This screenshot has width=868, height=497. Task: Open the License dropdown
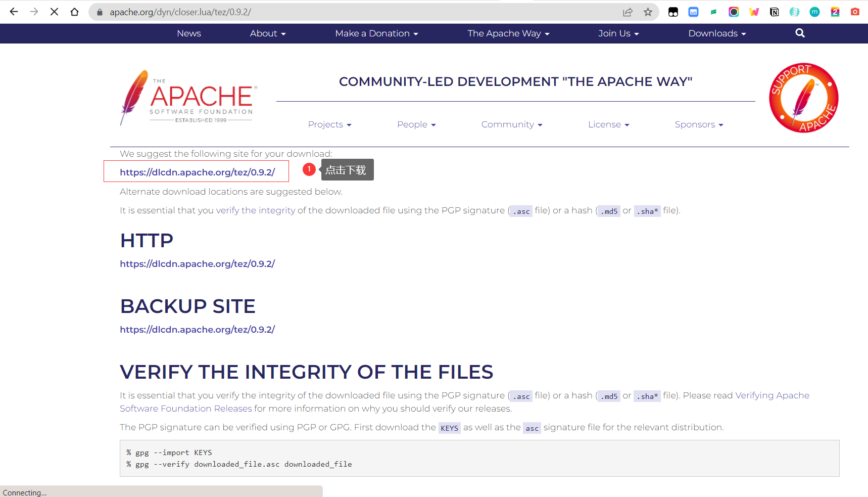608,124
